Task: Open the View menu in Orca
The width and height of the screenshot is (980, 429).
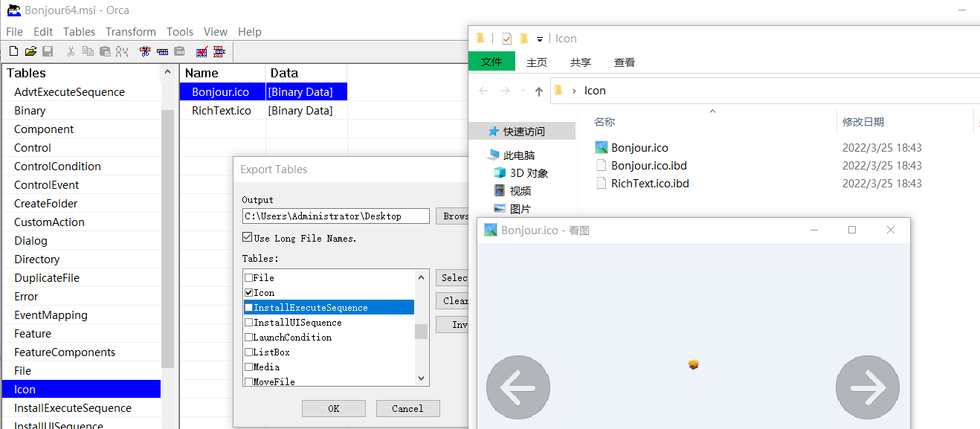Action: [x=216, y=32]
